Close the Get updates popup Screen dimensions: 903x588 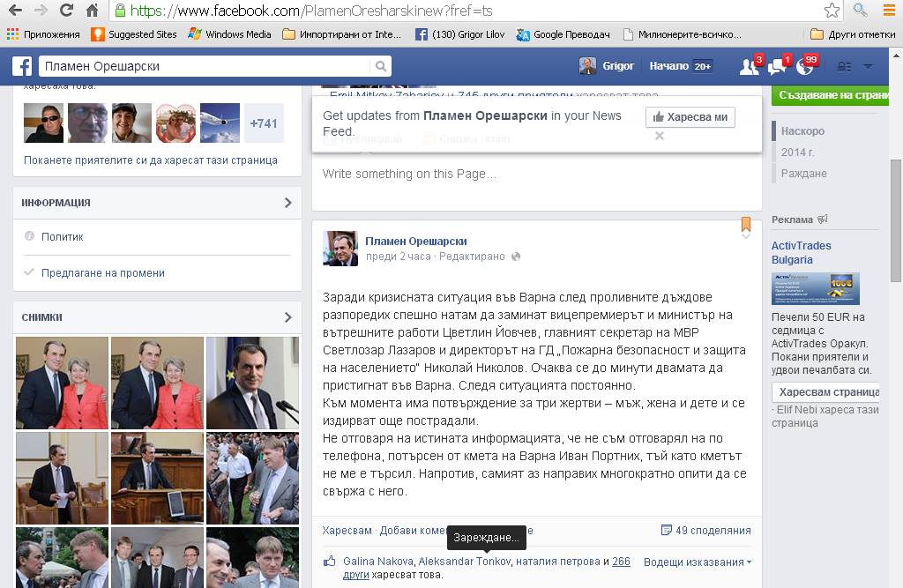click(x=660, y=136)
